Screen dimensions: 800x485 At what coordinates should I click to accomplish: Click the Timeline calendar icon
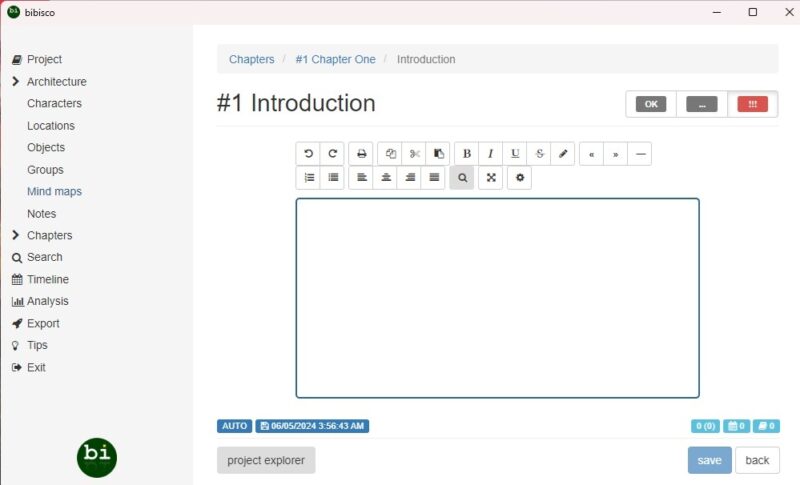[x=17, y=279]
